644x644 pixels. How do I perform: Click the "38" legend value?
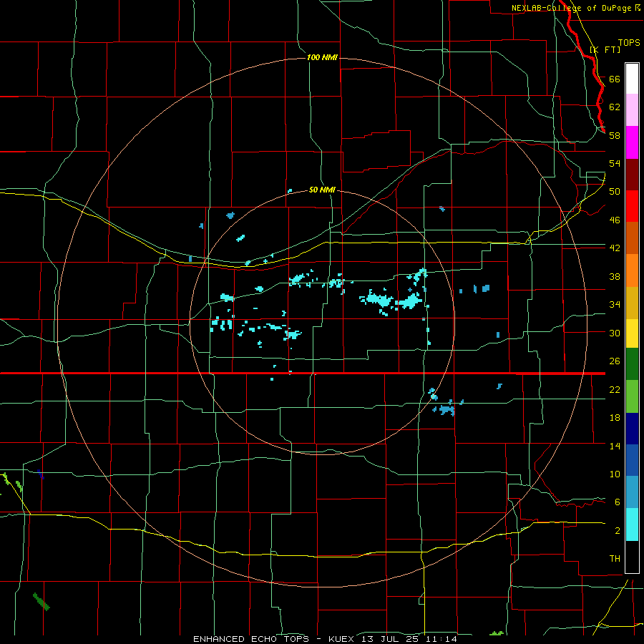coord(615,276)
